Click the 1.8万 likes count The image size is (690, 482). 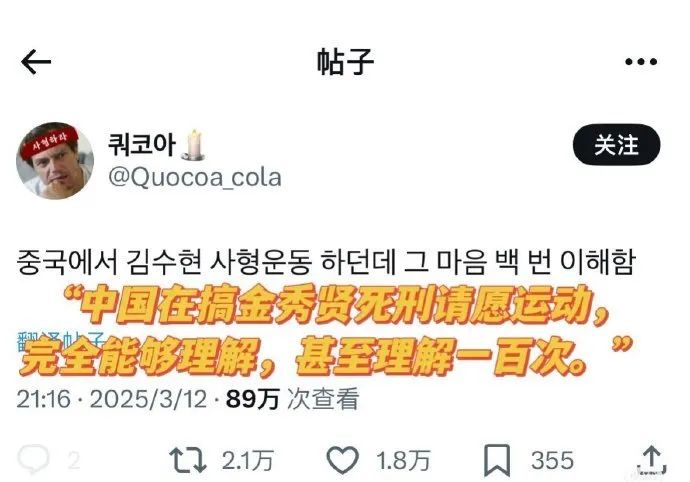[403, 461]
